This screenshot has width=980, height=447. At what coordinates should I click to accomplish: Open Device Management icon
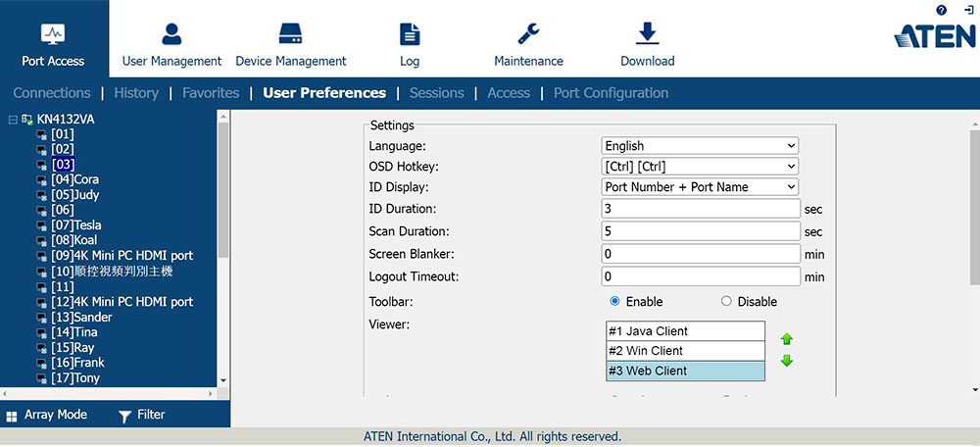290,34
